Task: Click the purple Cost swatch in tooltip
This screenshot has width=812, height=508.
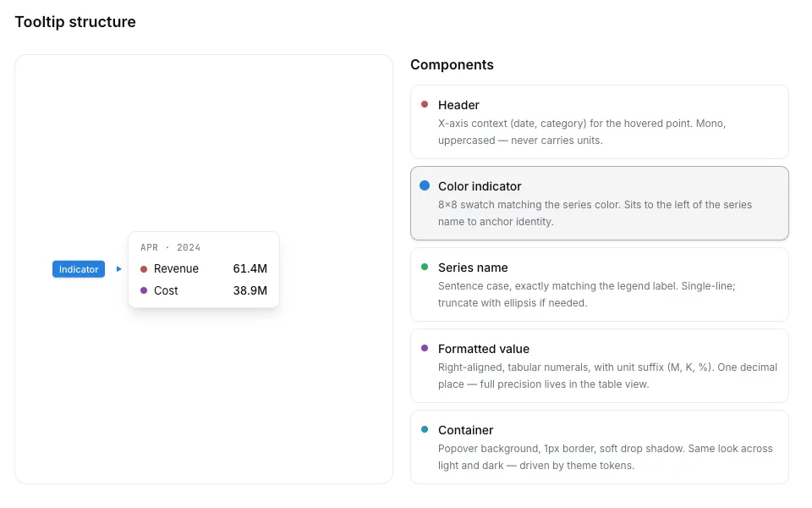Action: [x=144, y=290]
